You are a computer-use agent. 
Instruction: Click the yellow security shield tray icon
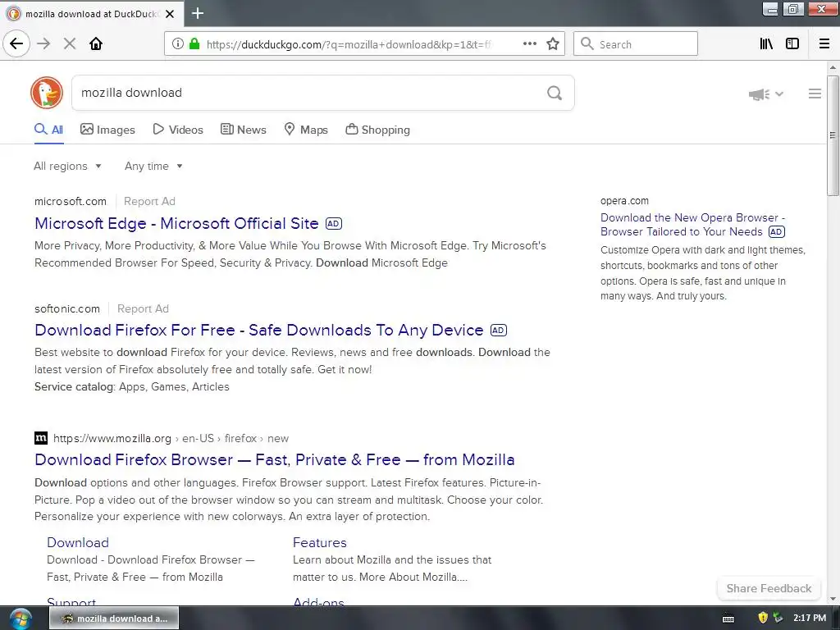click(x=763, y=618)
